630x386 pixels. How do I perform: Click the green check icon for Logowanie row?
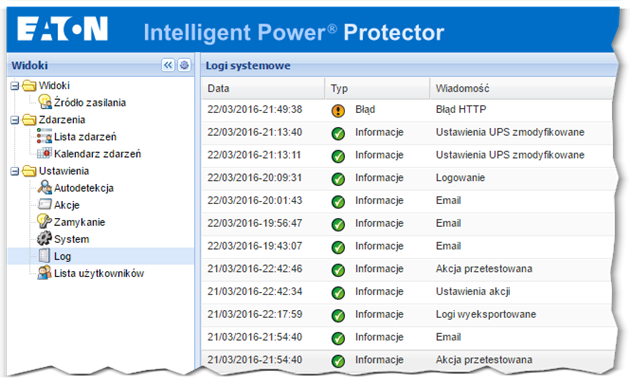pyautogui.click(x=338, y=179)
